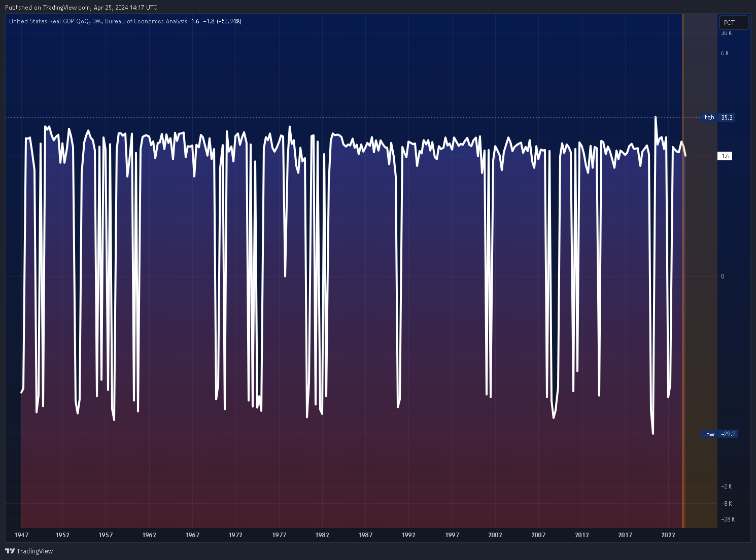Viewport: 756px width, 560px height.
Task: Click the 1947 year label on time axis
Action: click(22, 535)
